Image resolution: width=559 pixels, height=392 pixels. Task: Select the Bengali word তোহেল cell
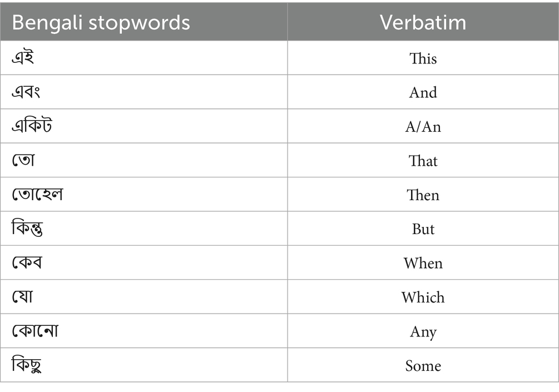coord(37,195)
